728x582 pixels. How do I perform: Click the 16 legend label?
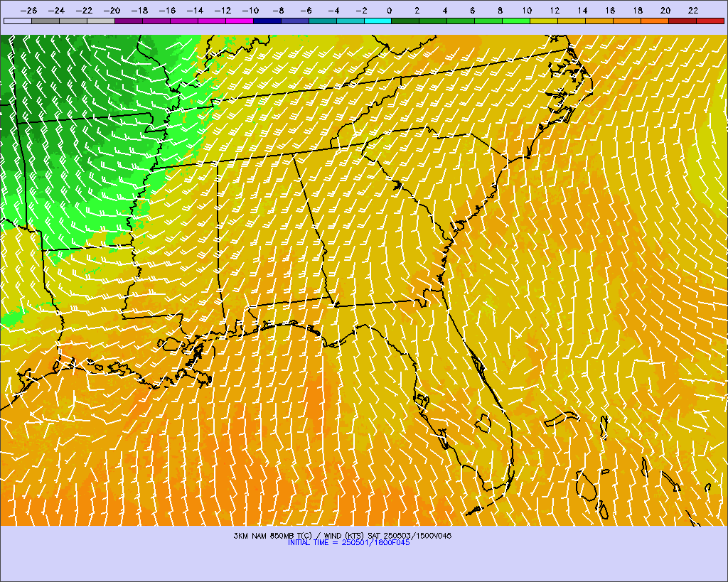pyautogui.click(x=610, y=11)
